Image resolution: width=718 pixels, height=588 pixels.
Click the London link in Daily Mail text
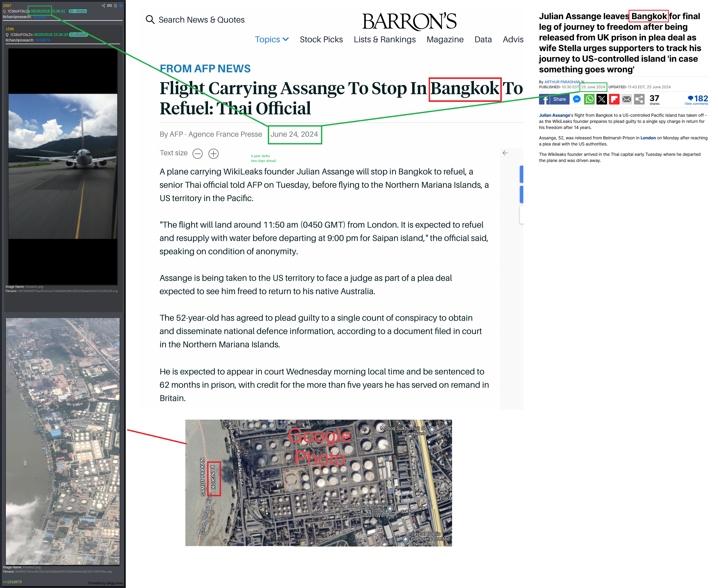pos(648,138)
